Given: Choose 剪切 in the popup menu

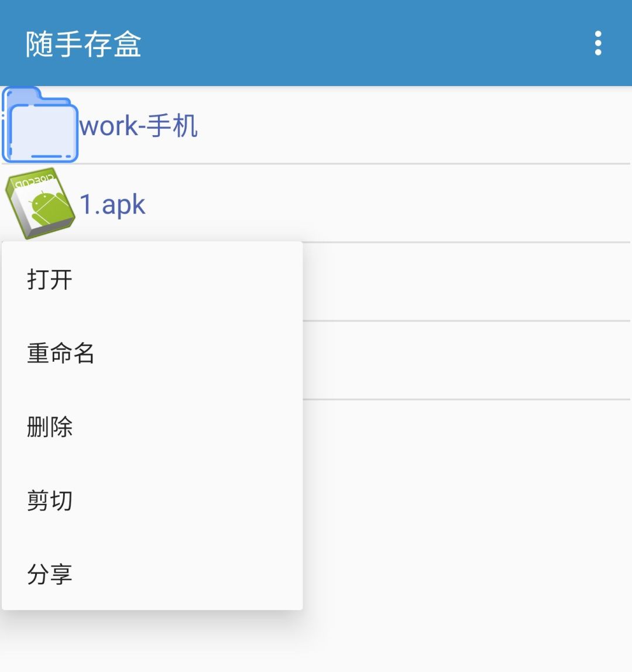Looking at the screenshot, I should point(152,500).
